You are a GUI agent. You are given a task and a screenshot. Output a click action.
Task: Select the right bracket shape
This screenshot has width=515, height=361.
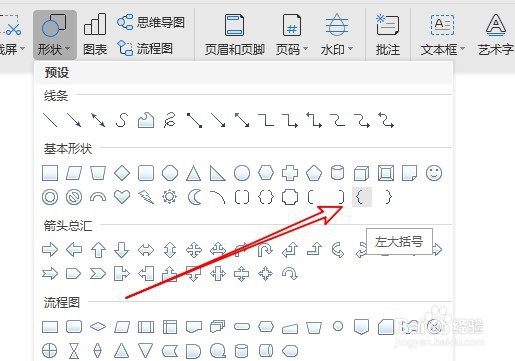pyautogui.click(x=341, y=197)
